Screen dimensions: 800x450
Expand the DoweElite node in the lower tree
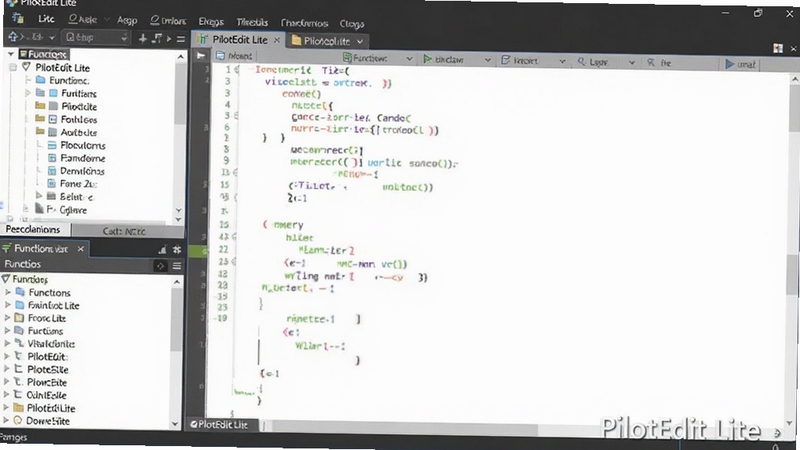(x=6, y=421)
